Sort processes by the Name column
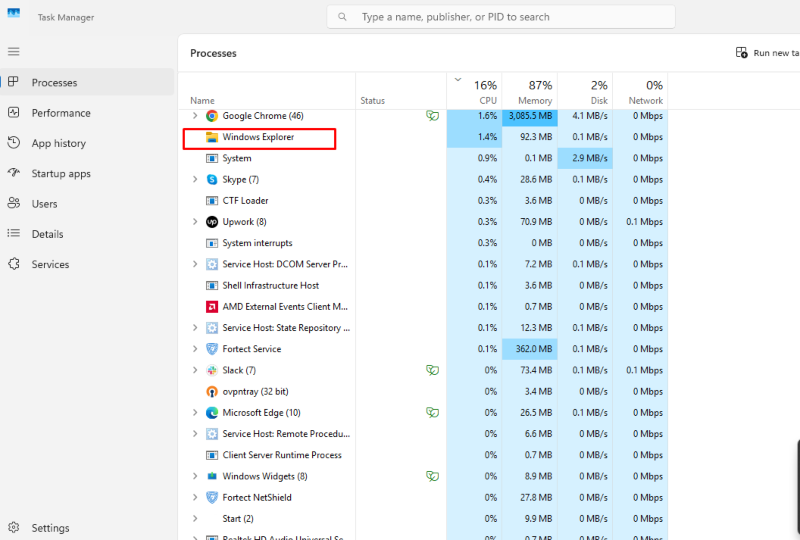Screen dimensions: 800x540 [x=266, y=91]
